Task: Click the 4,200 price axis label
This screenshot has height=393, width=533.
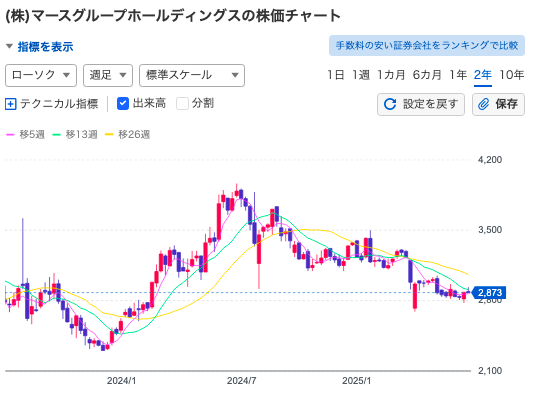Action: (490, 159)
